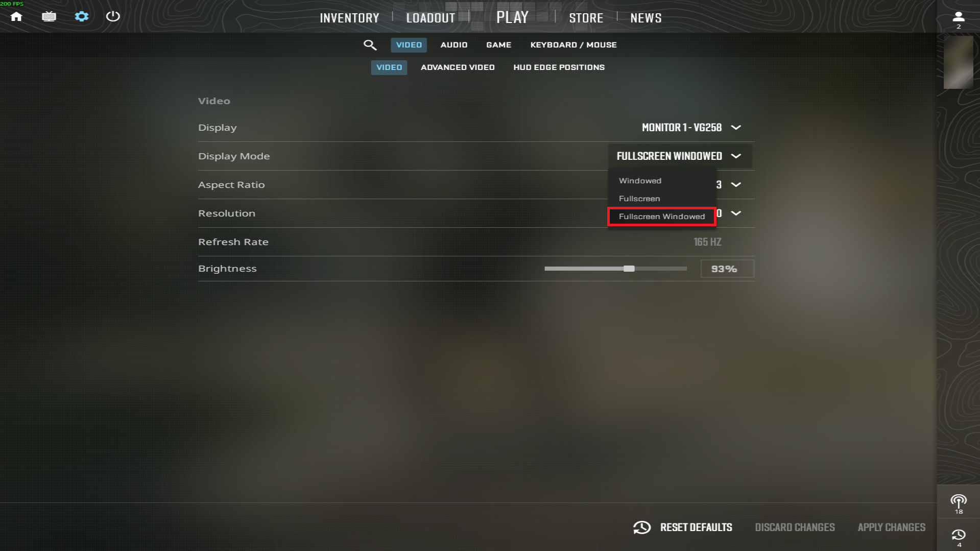The image size is (980, 551).
Task: Open the settings search magnifier
Action: [x=370, y=45]
